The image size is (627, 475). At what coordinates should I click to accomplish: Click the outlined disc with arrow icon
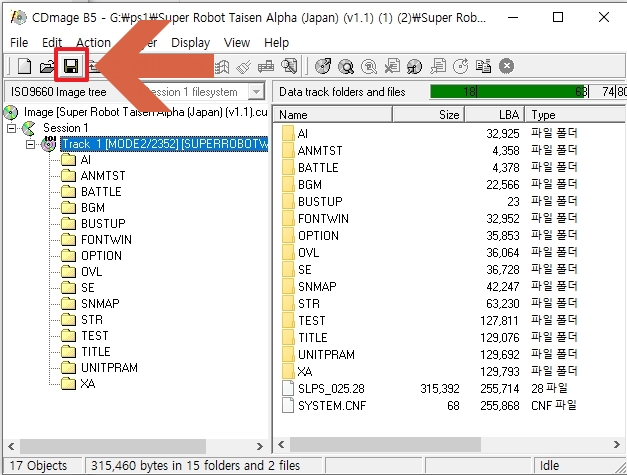coord(461,66)
